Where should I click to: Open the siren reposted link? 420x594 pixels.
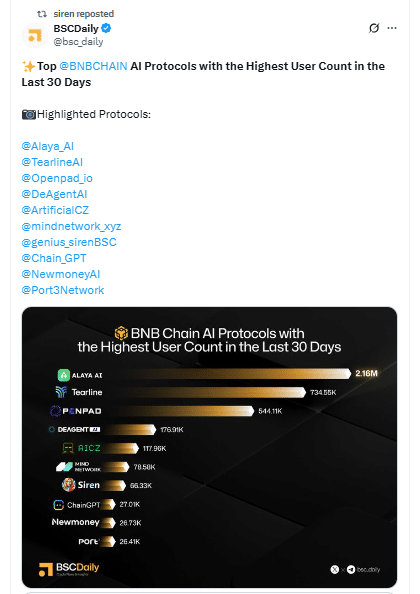pos(84,14)
